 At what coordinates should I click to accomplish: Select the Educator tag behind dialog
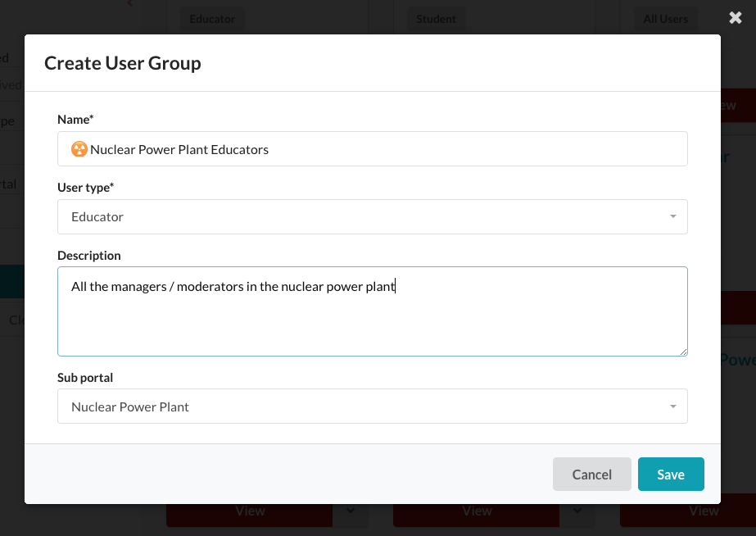tap(212, 19)
